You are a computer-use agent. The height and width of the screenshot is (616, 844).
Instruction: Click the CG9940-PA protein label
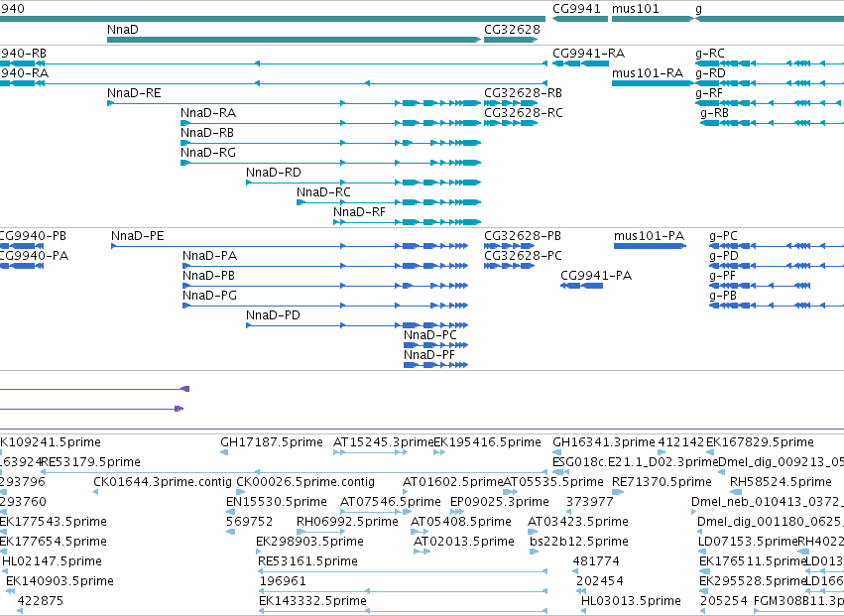[x=34, y=255]
